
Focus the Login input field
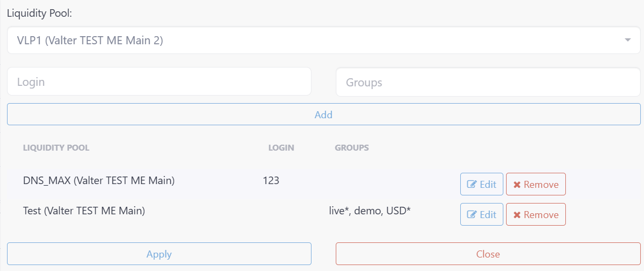pos(159,82)
